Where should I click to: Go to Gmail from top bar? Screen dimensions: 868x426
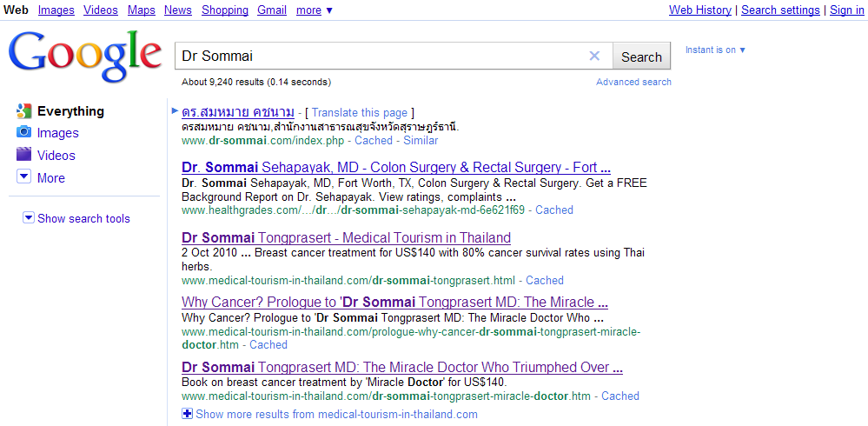[x=272, y=10]
